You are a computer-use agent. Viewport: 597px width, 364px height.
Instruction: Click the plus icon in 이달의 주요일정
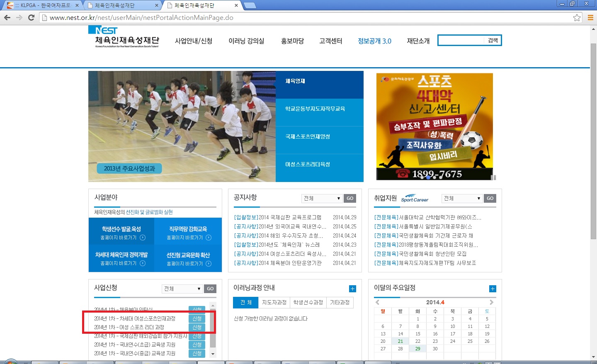click(x=493, y=289)
